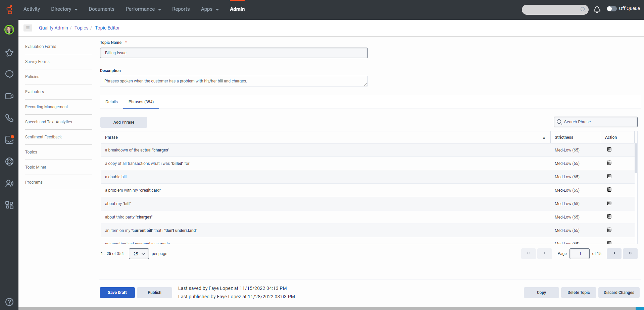
Task: Select the chat icon in left sidebar
Action: tap(9, 74)
